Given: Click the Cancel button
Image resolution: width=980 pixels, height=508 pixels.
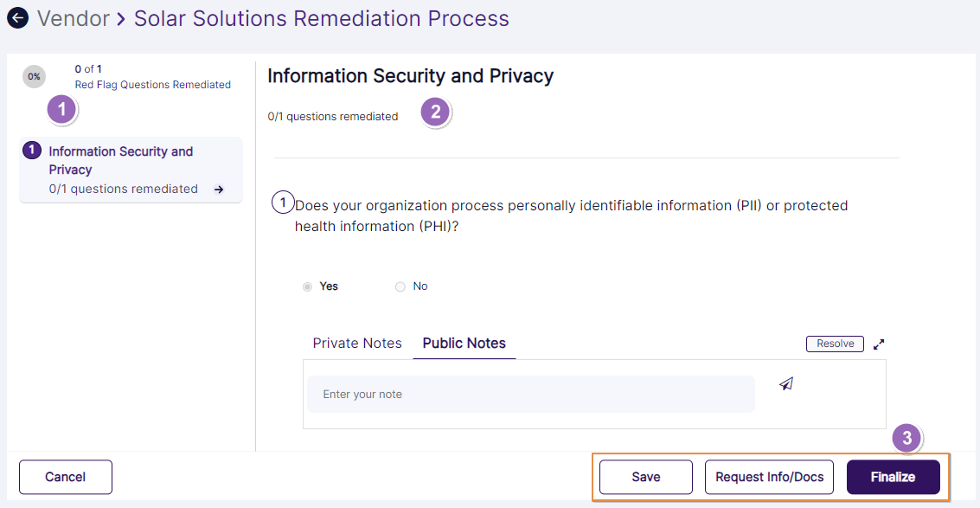Looking at the screenshot, I should pyautogui.click(x=66, y=477).
